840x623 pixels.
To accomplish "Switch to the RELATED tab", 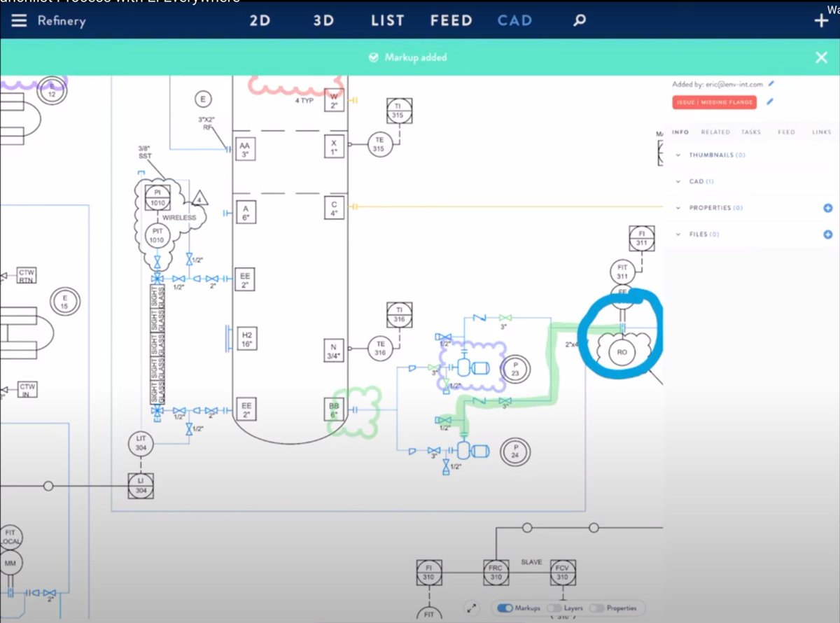I will (x=715, y=132).
